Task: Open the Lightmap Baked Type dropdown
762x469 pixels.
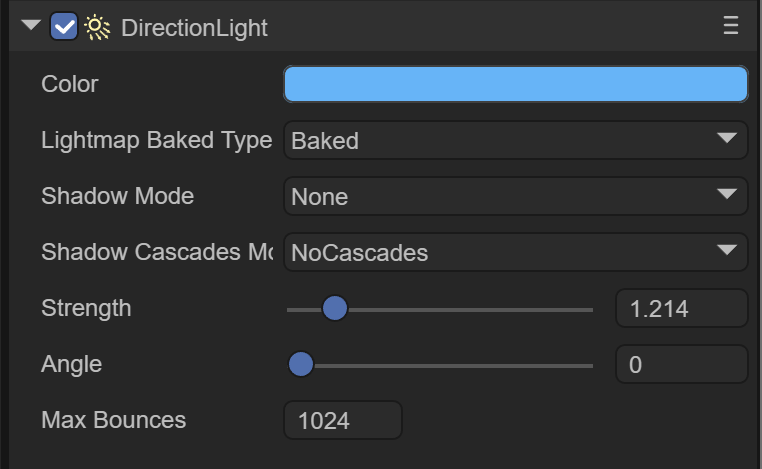Action: 516,141
